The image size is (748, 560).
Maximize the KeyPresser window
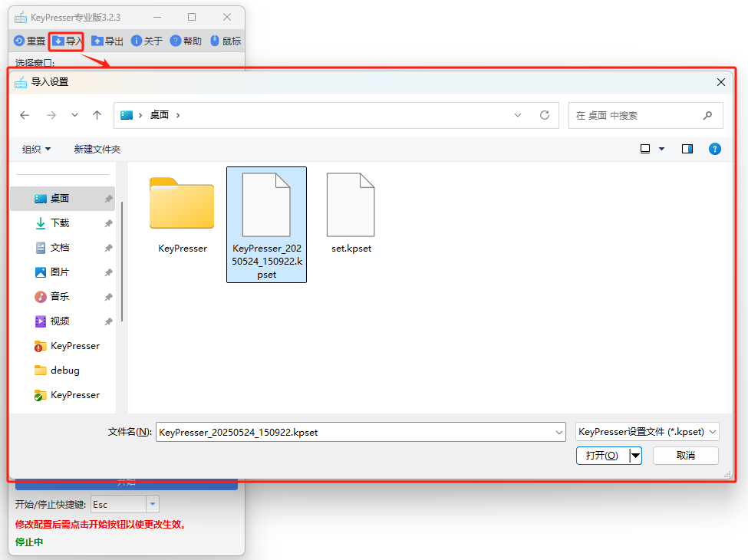coord(192,17)
